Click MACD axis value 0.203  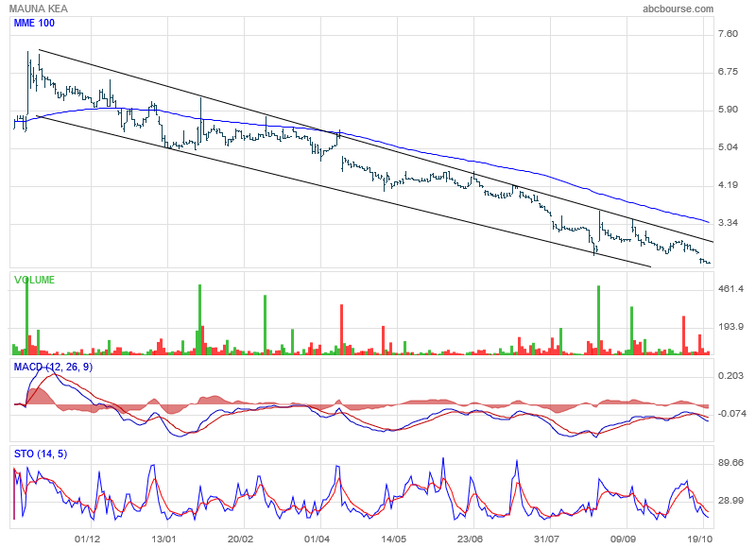click(x=730, y=376)
